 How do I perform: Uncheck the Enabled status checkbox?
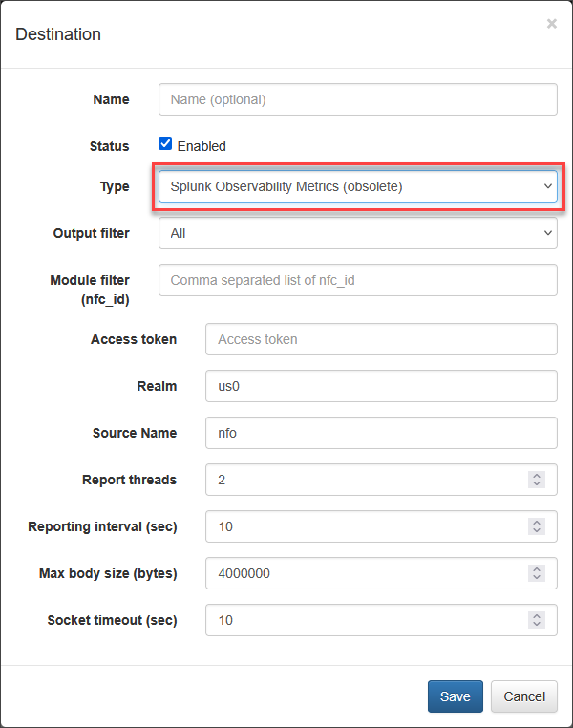click(165, 143)
